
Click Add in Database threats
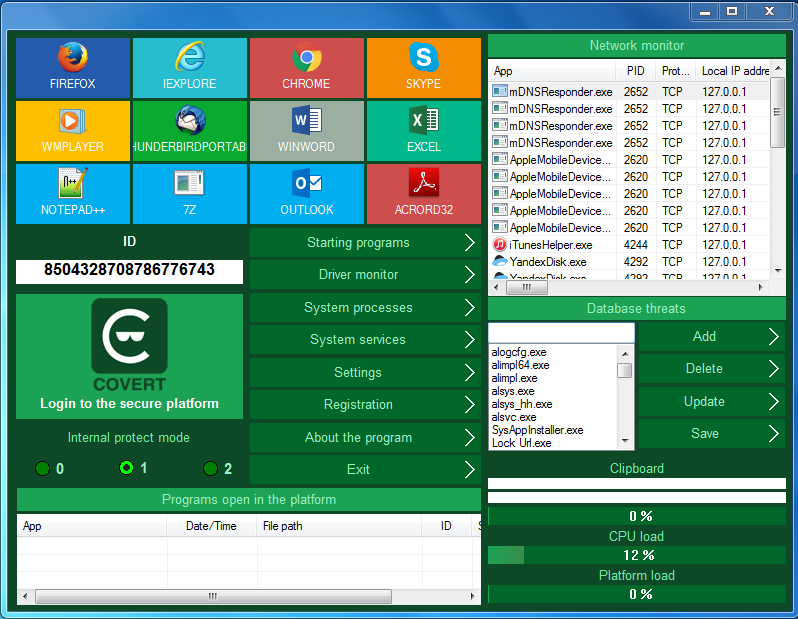tap(712, 336)
